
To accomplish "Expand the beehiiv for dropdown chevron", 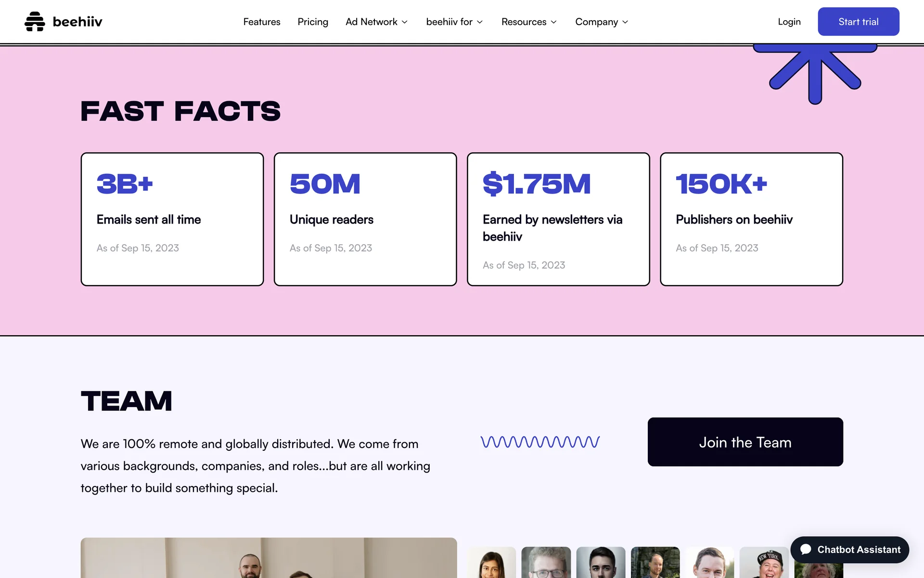I will click(480, 22).
